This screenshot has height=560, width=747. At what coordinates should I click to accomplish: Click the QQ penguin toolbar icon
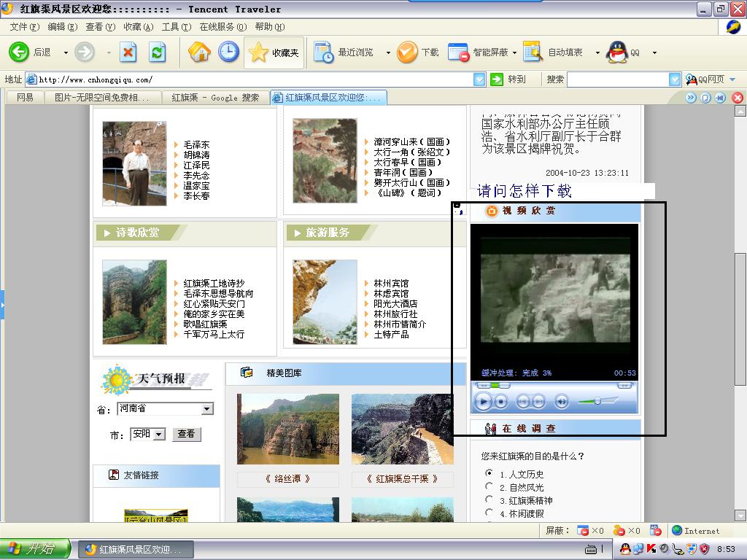(618, 52)
